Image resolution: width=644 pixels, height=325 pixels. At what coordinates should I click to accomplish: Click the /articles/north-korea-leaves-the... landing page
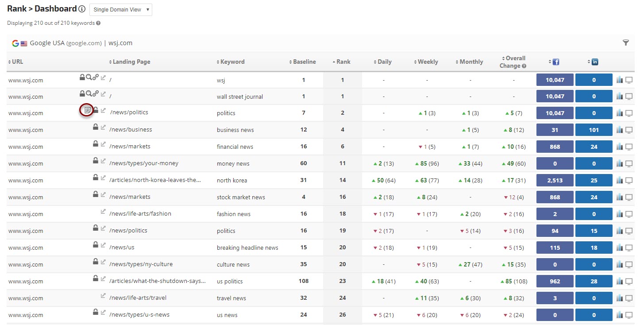[155, 180]
